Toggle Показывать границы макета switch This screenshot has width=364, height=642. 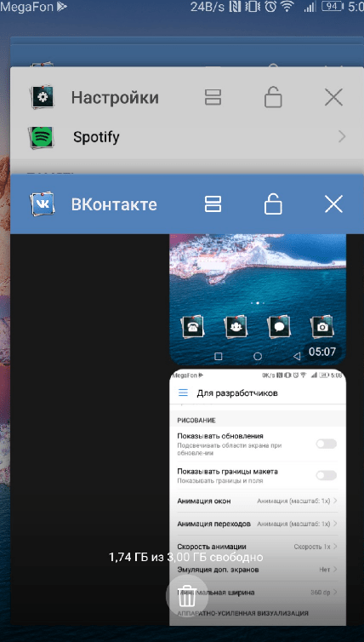[327, 475]
